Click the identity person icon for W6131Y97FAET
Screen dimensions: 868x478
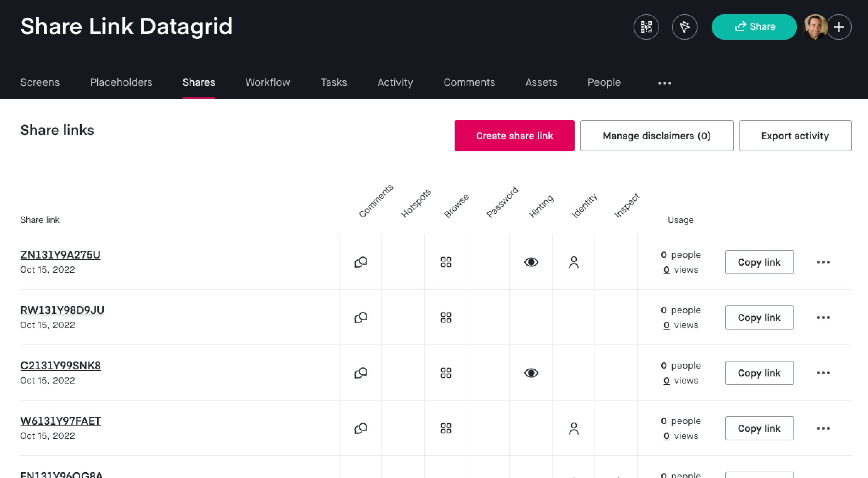point(574,428)
